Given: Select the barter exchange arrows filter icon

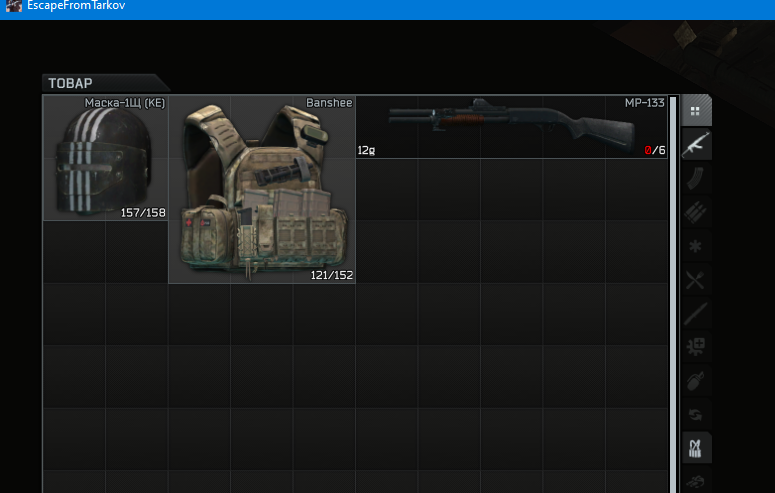Looking at the screenshot, I should (x=696, y=415).
